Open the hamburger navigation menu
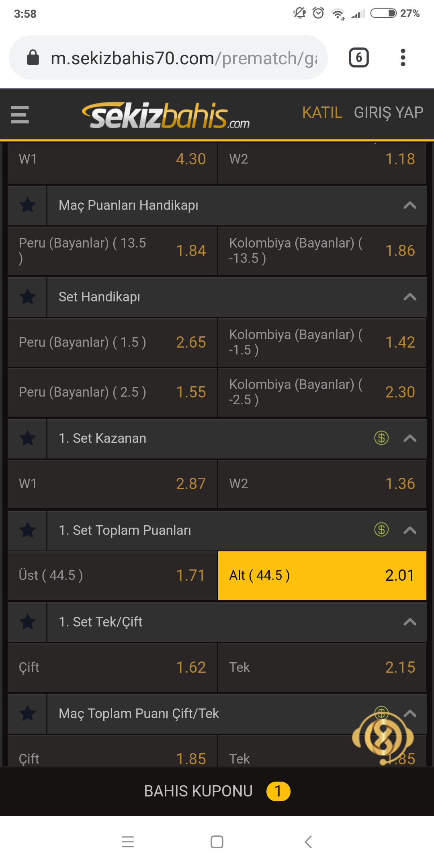The height and width of the screenshot is (868, 434). pos(20,115)
